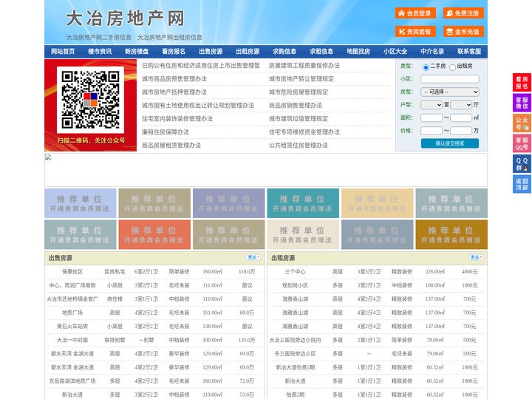
Task: Open the 新房楼盘 nav item
Action: tap(137, 52)
